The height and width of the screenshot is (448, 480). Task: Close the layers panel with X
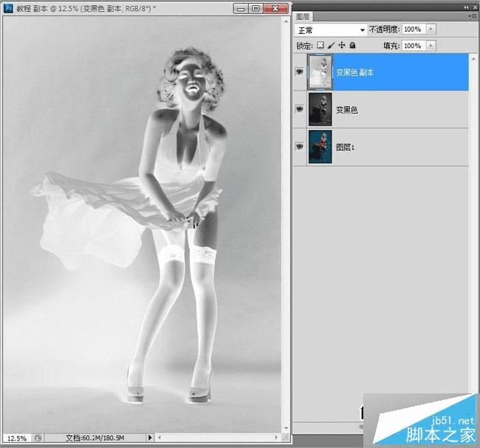[x=475, y=7]
